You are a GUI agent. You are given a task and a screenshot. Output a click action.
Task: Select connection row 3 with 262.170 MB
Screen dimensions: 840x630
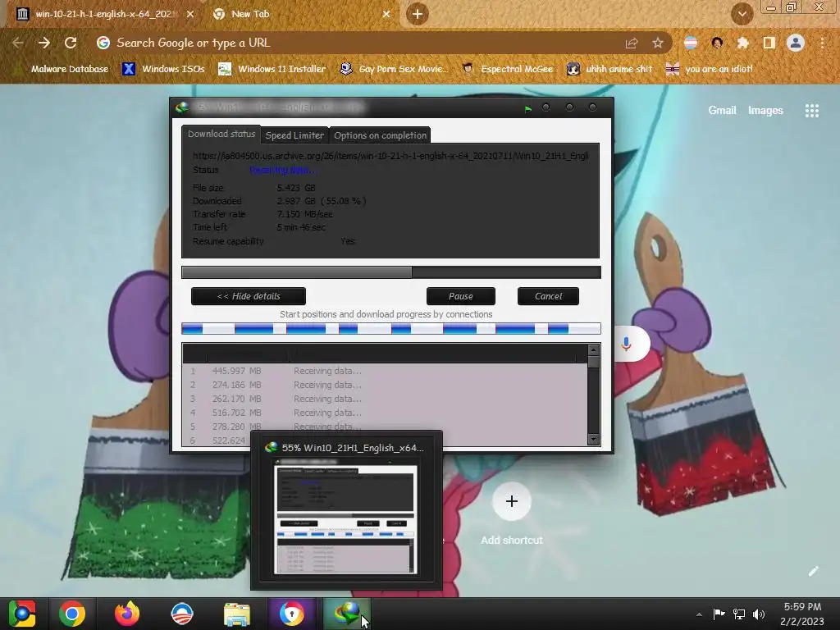385,399
